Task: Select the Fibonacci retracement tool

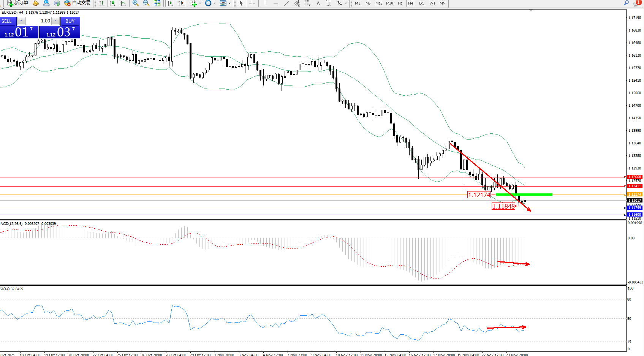Action: coord(308,3)
